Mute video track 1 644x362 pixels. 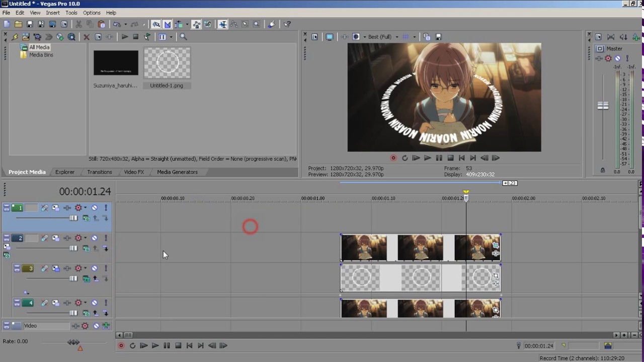coord(94,208)
